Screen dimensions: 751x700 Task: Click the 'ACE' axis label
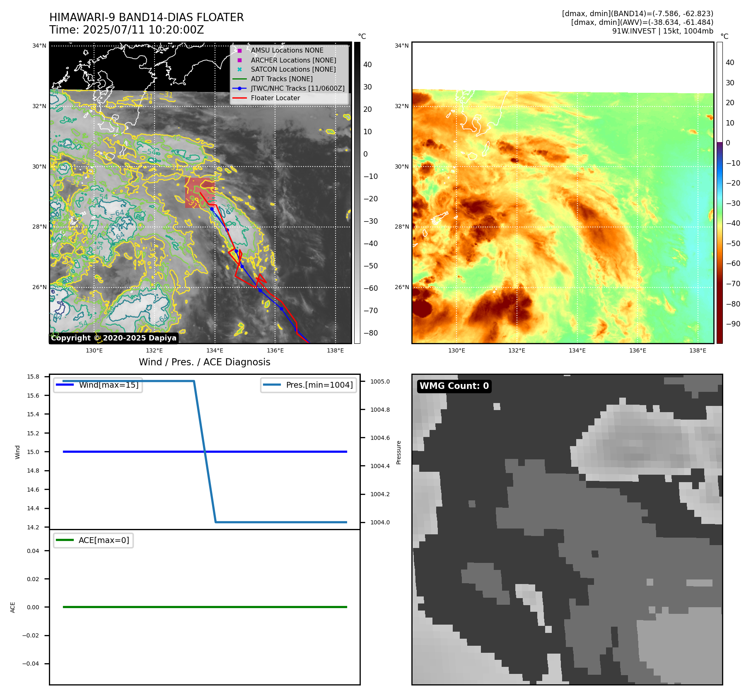[13, 608]
